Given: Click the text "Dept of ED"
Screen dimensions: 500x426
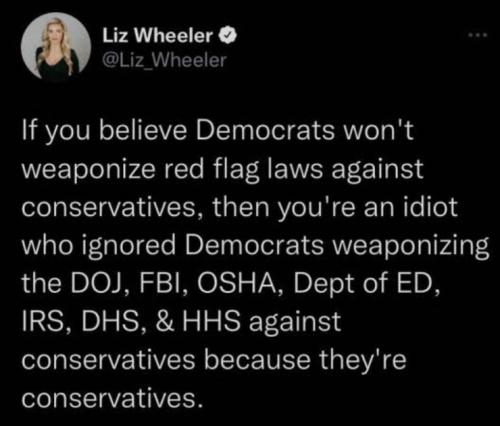Looking at the screenshot, I should 362,284.
